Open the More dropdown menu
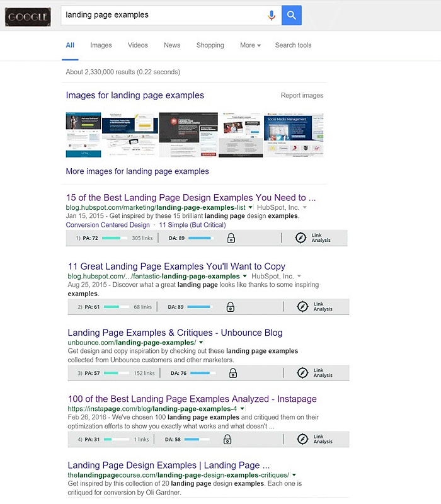 (250, 45)
